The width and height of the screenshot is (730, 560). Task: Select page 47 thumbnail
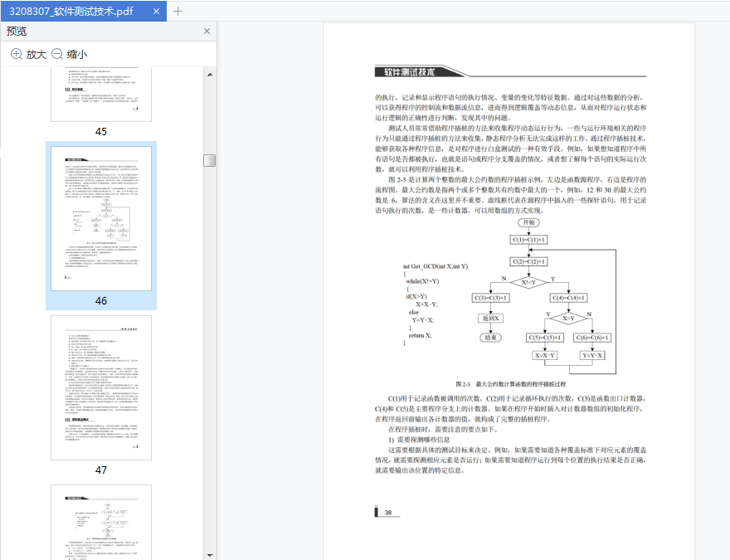(x=101, y=387)
